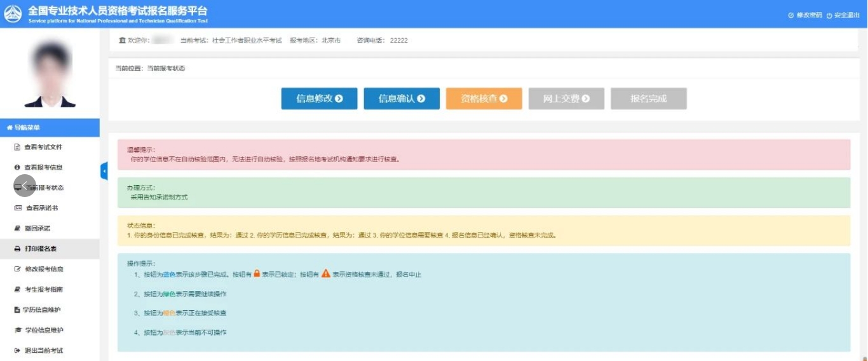Viewport: 868px width, 361px height.
Task: Click the edit pencil icon beside 修改报考信息
Action: [18, 269]
